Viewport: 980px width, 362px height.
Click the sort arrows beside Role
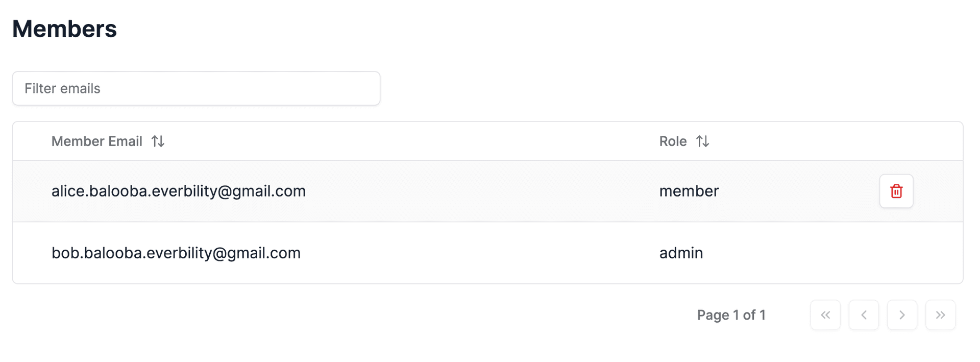pyautogui.click(x=703, y=141)
